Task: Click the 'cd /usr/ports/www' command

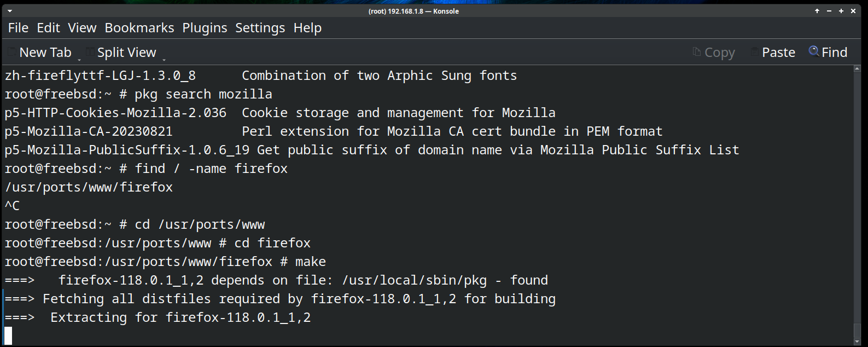Action: coord(200,224)
